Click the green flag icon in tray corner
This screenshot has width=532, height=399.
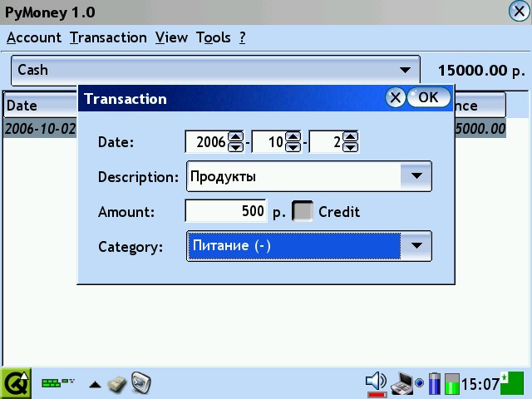(512, 383)
